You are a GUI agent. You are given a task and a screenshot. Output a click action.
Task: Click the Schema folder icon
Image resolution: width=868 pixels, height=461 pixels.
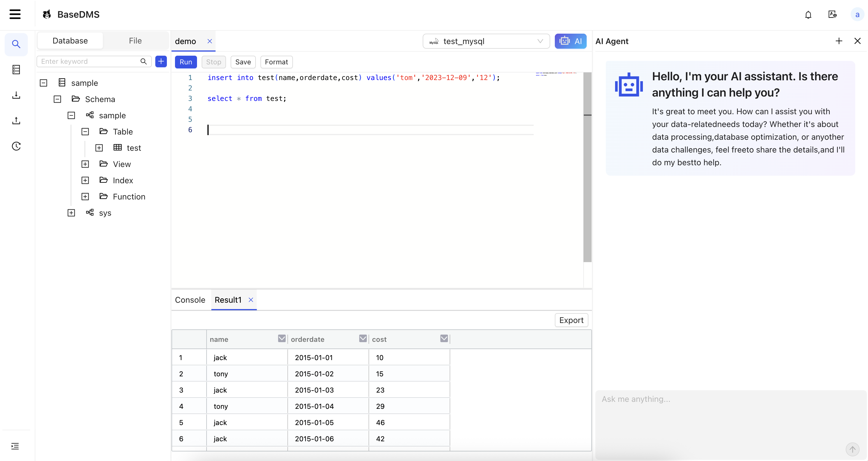[76, 99]
